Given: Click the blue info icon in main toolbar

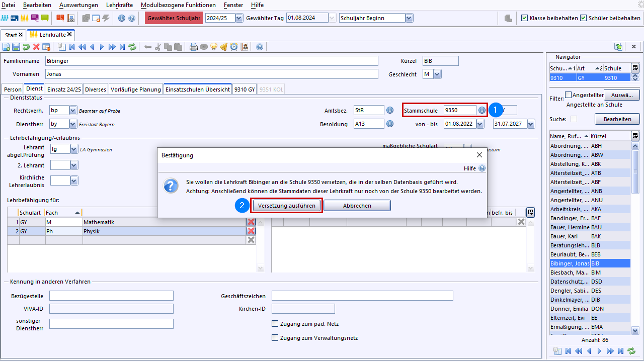Looking at the screenshot, I should pyautogui.click(x=122, y=18).
